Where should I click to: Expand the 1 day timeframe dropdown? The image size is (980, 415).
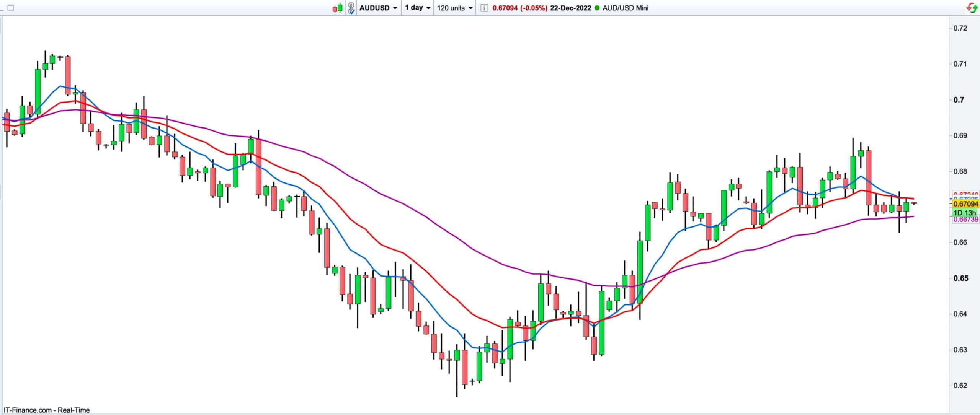pyautogui.click(x=417, y=8)
